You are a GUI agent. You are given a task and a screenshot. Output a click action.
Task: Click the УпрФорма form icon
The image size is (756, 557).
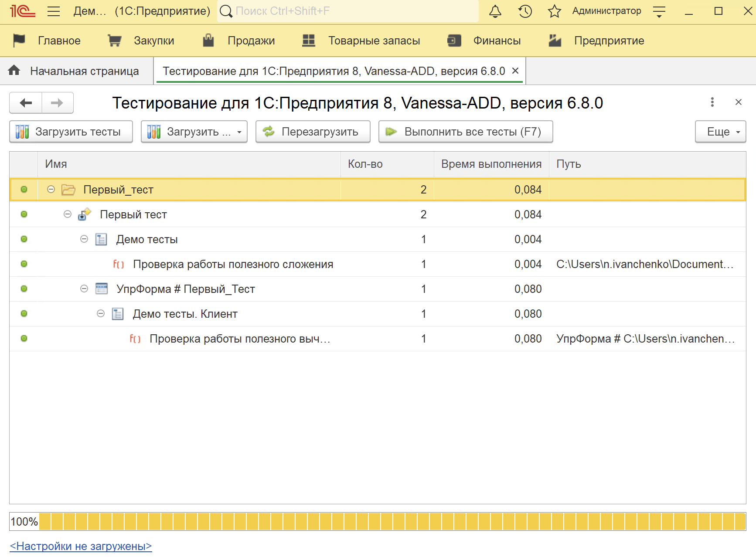[x=102, y=289]
